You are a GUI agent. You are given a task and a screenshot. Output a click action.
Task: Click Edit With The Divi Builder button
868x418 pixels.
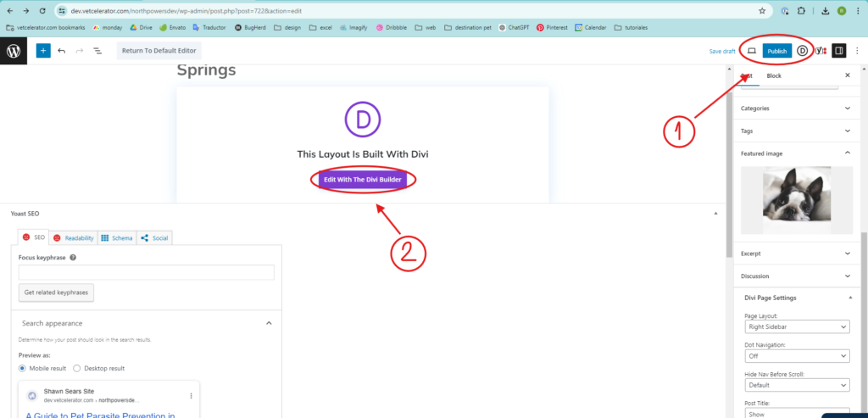point(364,180)
